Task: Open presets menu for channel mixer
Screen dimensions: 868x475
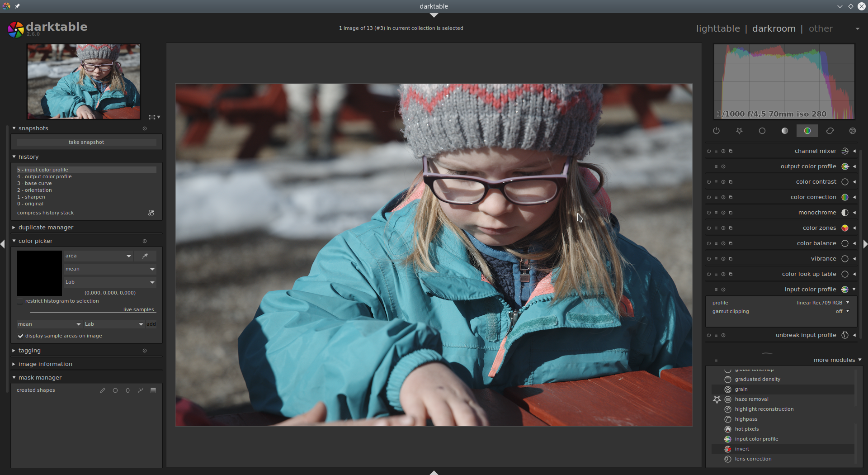Action: [x=716, y=151]
